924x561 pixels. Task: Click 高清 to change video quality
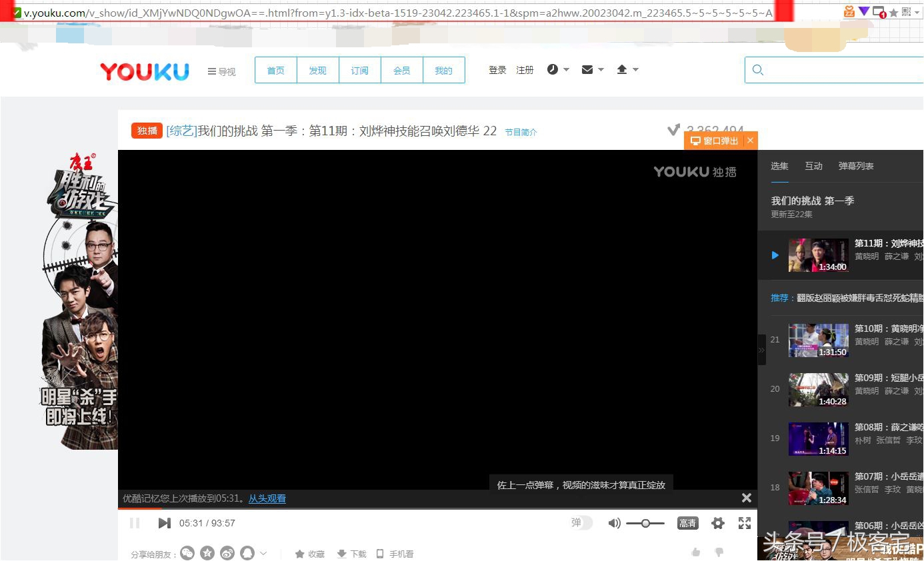coord(687,524)
